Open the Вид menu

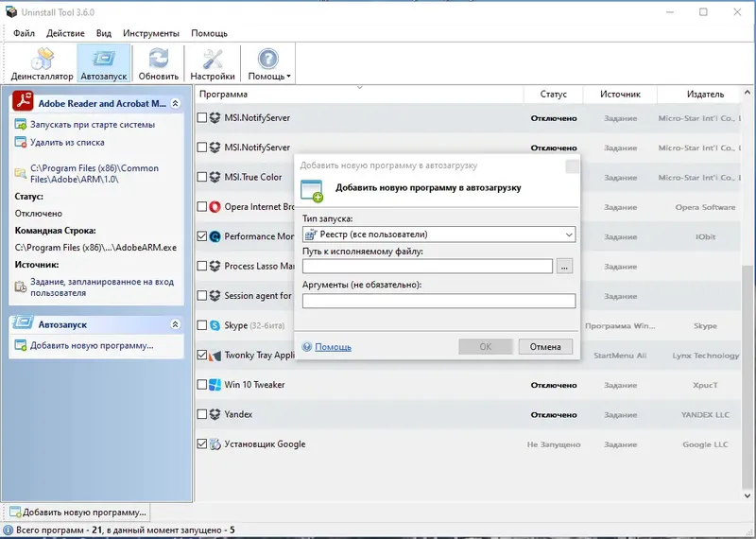tap(104, 33)
